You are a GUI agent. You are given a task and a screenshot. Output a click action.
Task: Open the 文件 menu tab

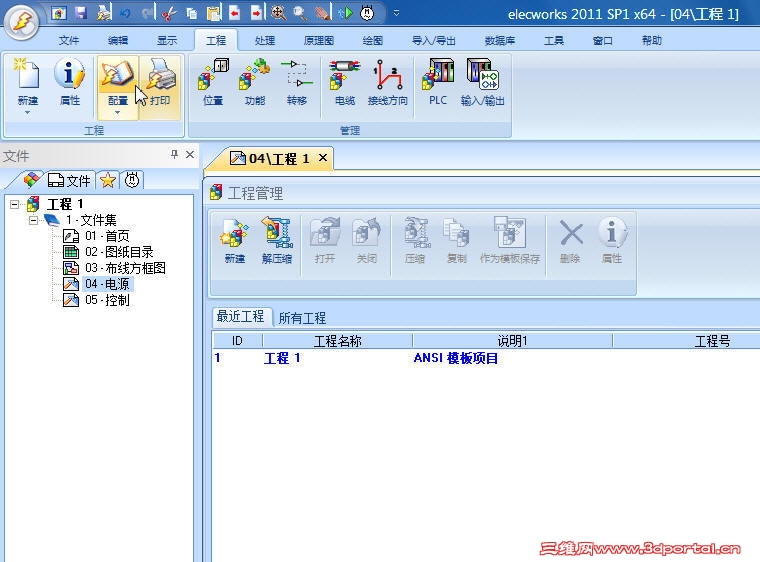tap(69, 41)
